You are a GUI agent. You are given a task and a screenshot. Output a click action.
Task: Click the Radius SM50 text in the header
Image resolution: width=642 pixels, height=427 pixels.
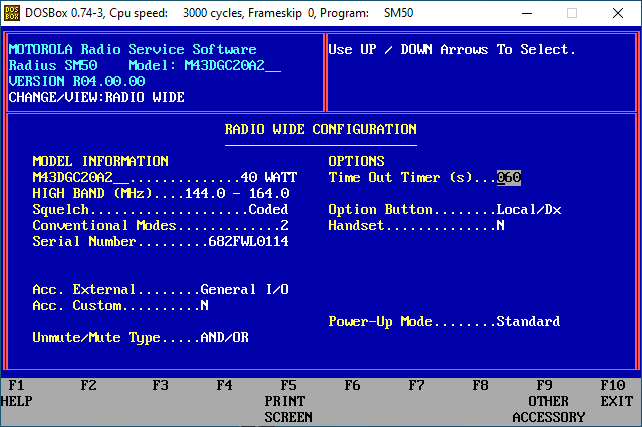click(53, 66)
